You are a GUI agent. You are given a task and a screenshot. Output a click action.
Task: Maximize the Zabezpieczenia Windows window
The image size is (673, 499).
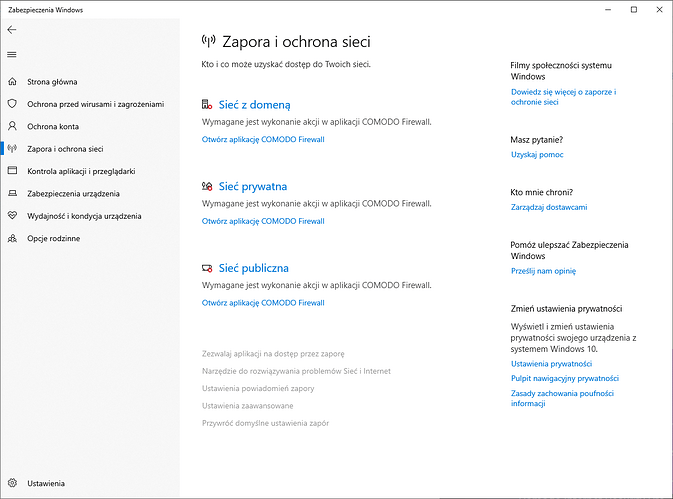(634, 9)
